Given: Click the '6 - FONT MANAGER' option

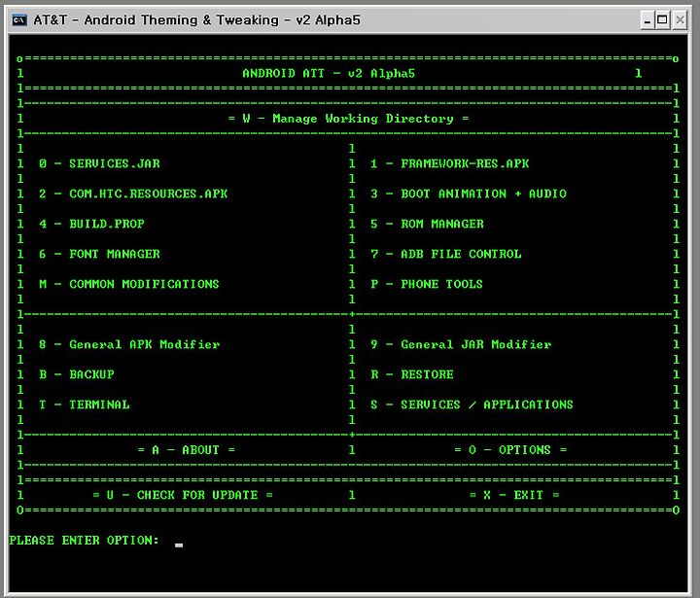Looking at the screenshot, I should pyautogui.click(x=99, y=254).
